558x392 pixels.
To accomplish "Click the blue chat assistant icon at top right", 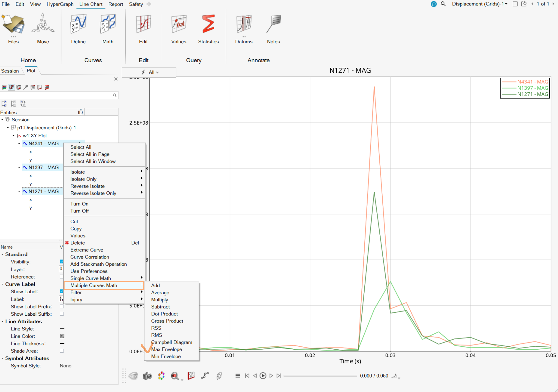I will point(434,4).
